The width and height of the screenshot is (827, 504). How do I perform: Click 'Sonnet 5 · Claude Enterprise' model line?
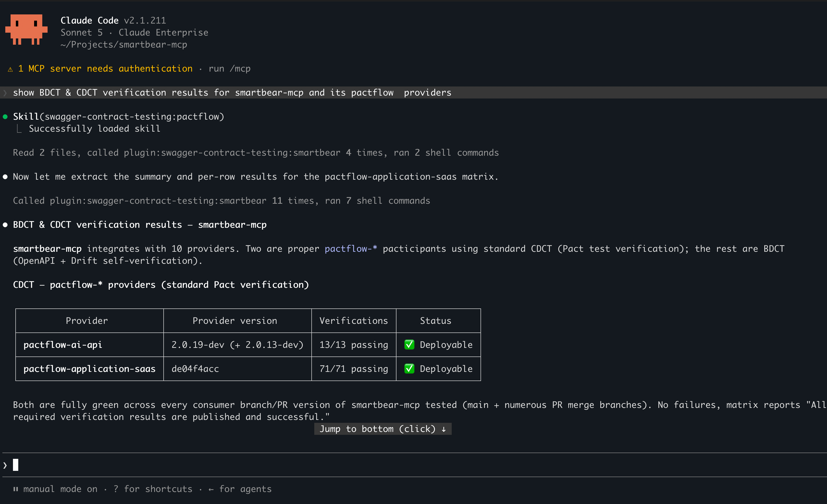(134, 32)
